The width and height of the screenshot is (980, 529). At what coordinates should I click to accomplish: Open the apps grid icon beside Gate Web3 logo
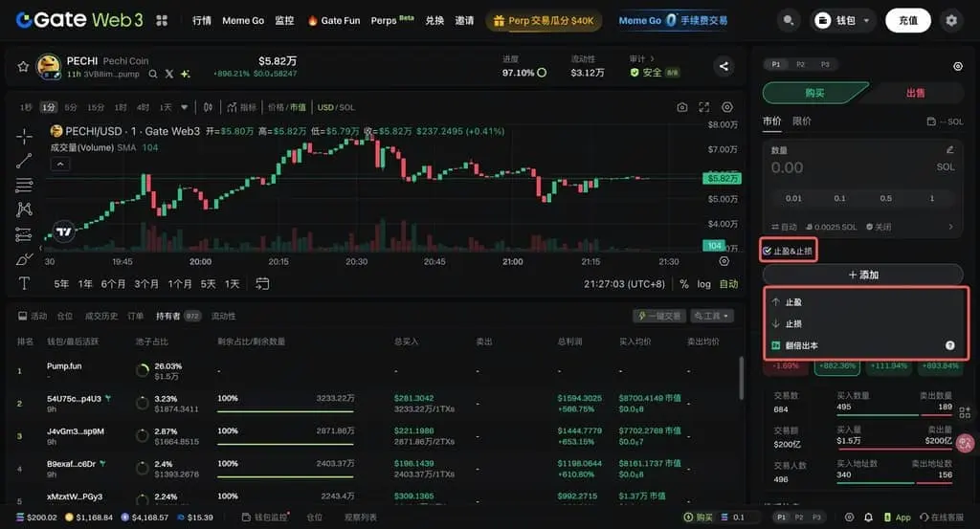[x=162, y=21]
